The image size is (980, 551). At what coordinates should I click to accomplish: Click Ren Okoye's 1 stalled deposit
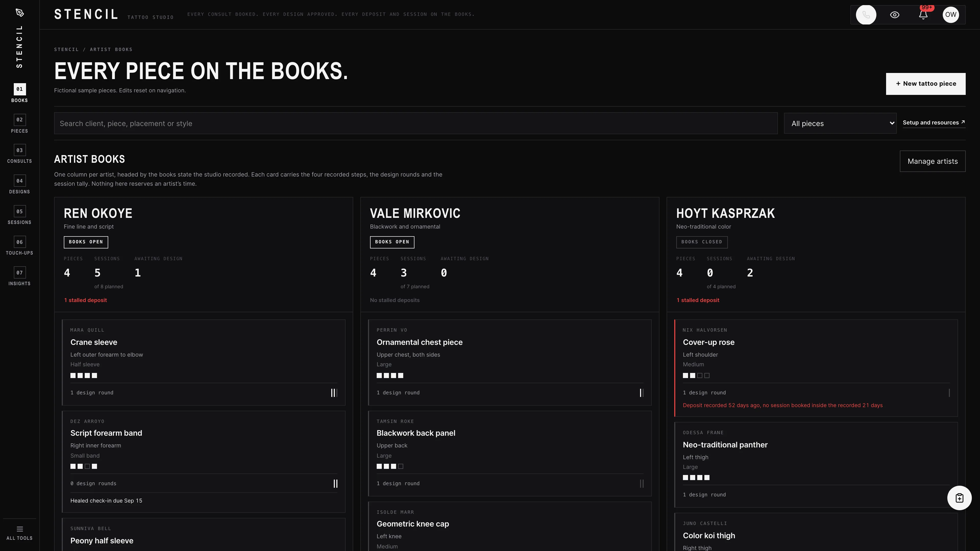pos(85,300)
